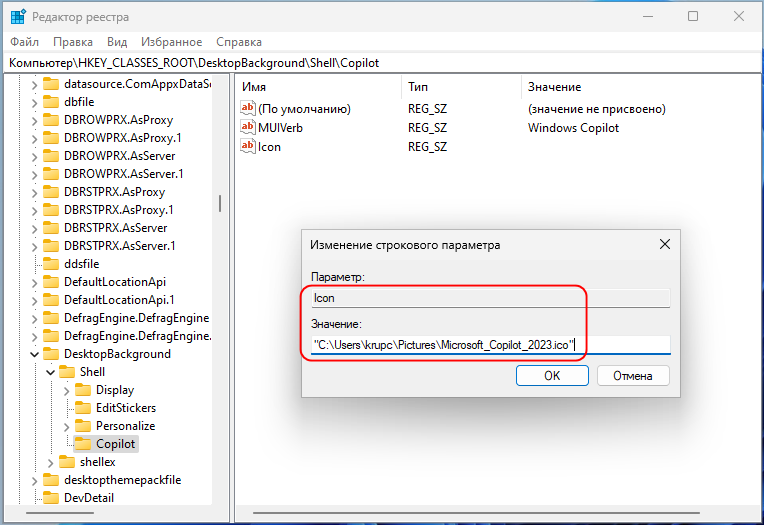Click the Icon string value icon

point(248,146)
